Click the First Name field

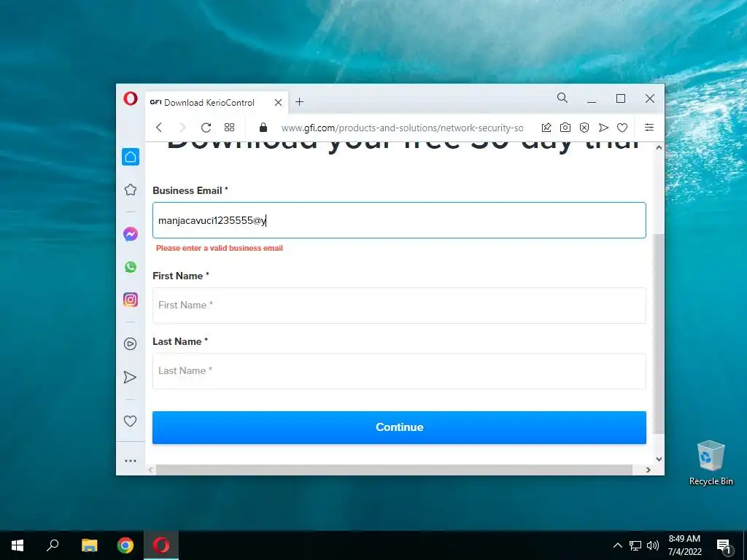[x=399, y=306]
